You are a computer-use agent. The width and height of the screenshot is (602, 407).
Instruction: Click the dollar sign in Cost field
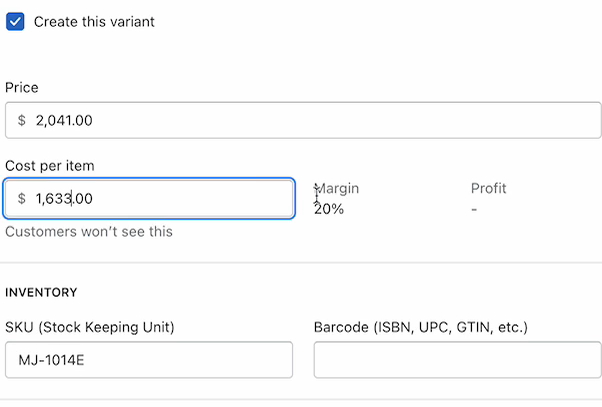pos(22,198)
